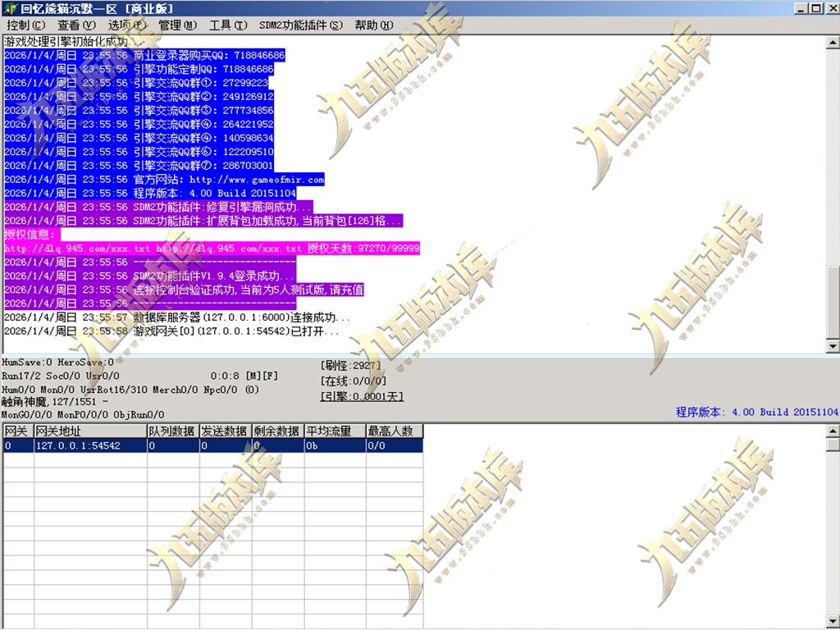Click gateway list scrollbar up arrow
The width and height of the screenshot is (840, 630).
point(833,431)
